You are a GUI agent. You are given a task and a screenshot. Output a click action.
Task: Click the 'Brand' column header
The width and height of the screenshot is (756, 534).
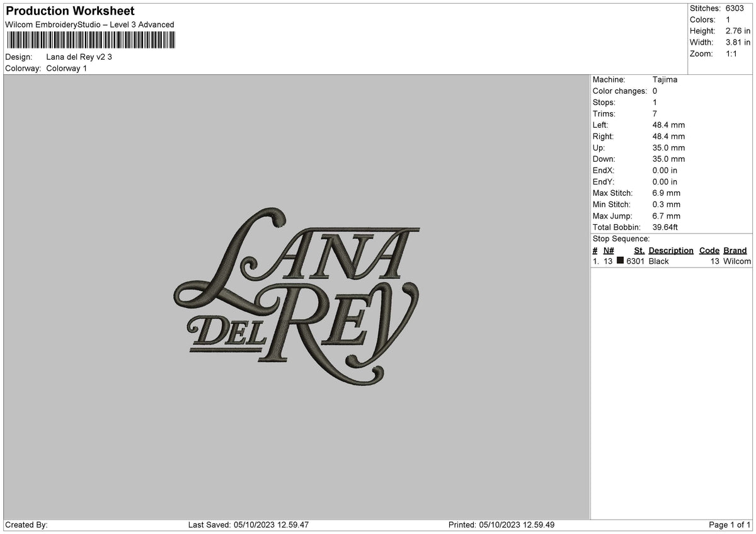click(x=735, y=250)
